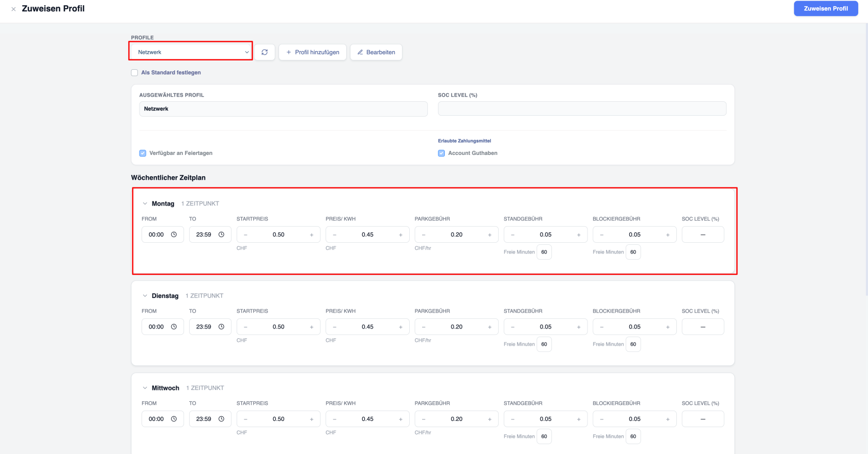Collapse the Montag schedule section
This screenshot has height=454, width=868.
[x=145, y=203]
